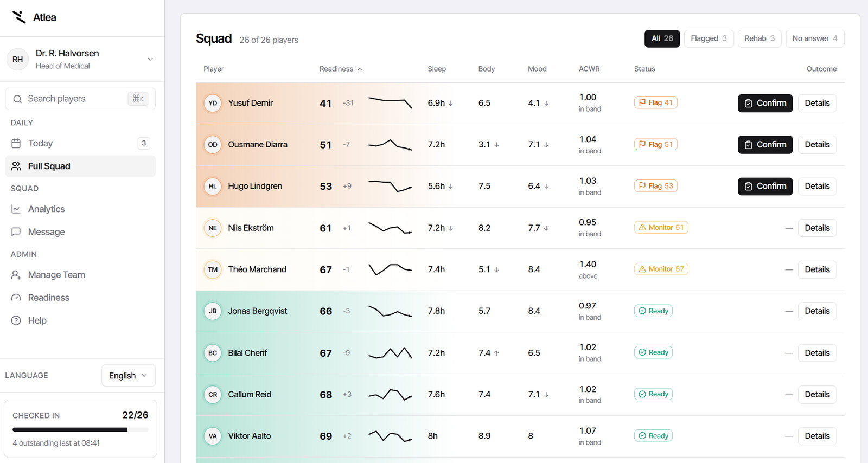Click the OD avatar for Ousmane Diarra
This screenshot has height=463, width=868.
213,144
